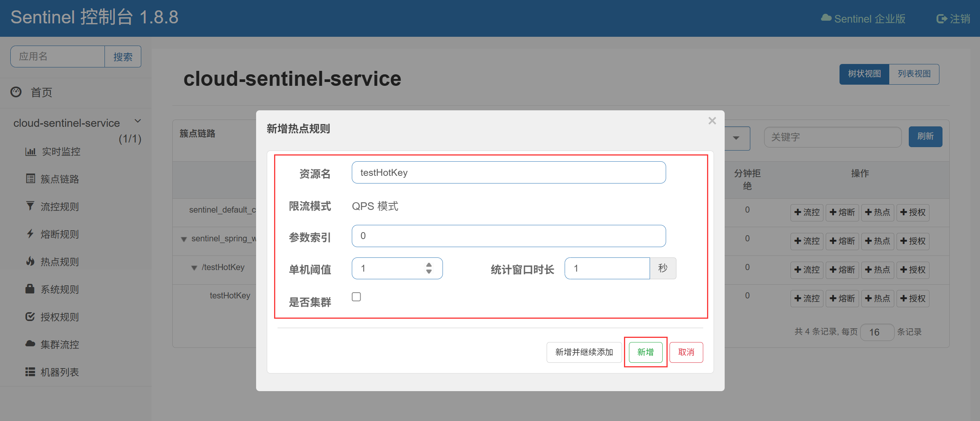Enable the 是否集群 checkbox

coord(356,297)
